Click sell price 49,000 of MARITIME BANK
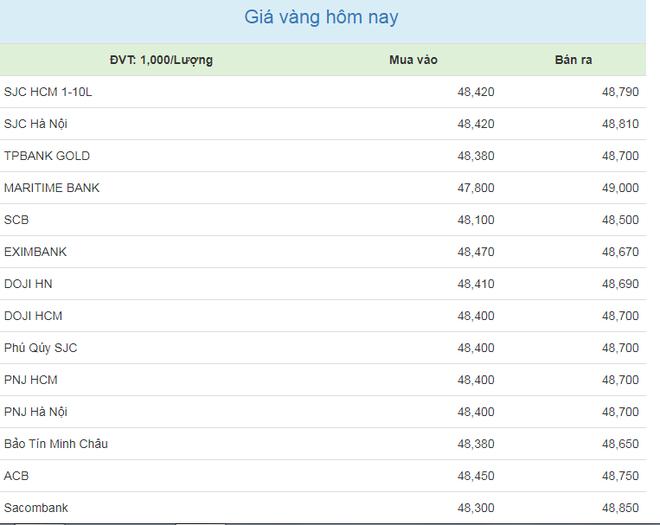This screenshot has width=660, height=525. [x=620, y=188]
